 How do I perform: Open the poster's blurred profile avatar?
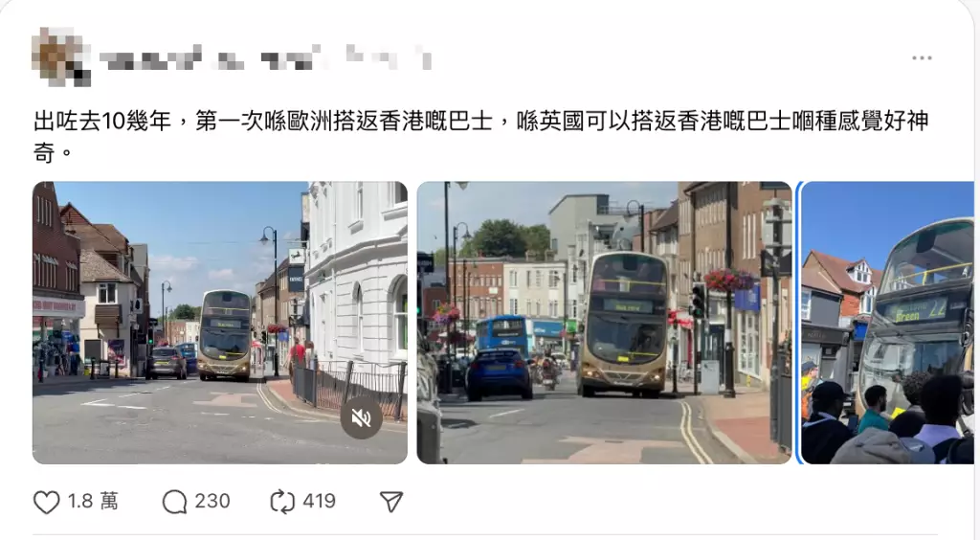(61, 56)
